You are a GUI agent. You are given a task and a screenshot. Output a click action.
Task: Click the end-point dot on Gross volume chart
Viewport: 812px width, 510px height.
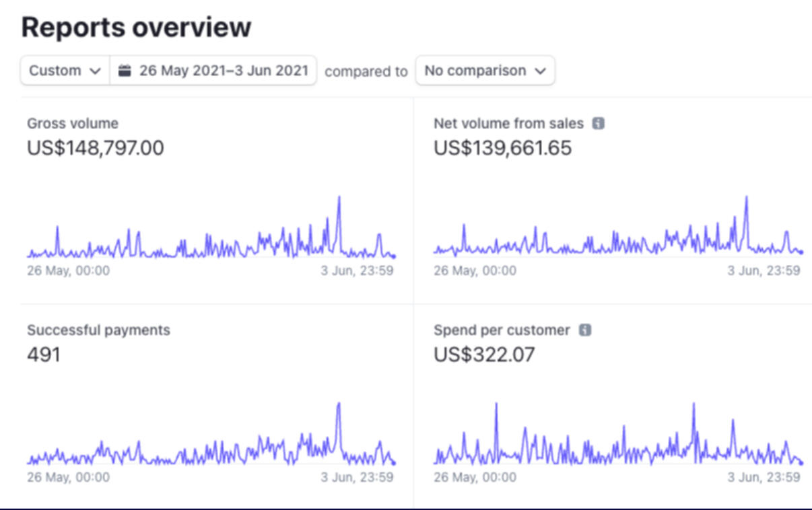394,256
